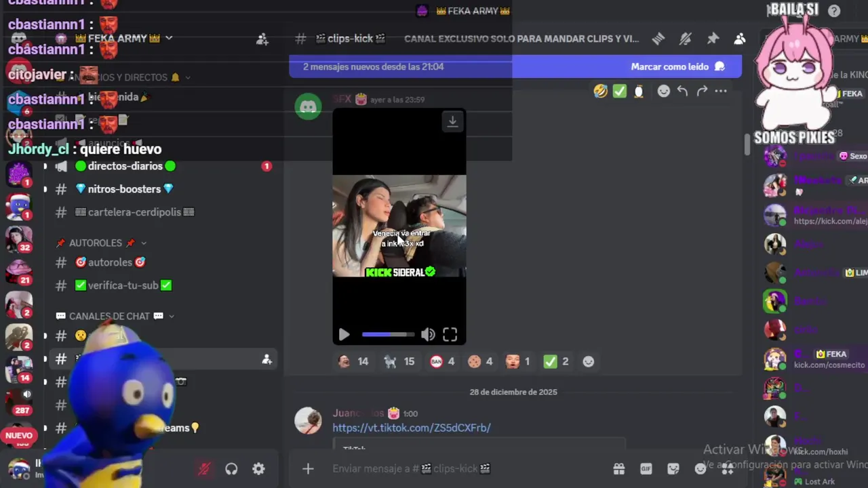Click the member list scrollbar

coord(747,144)
